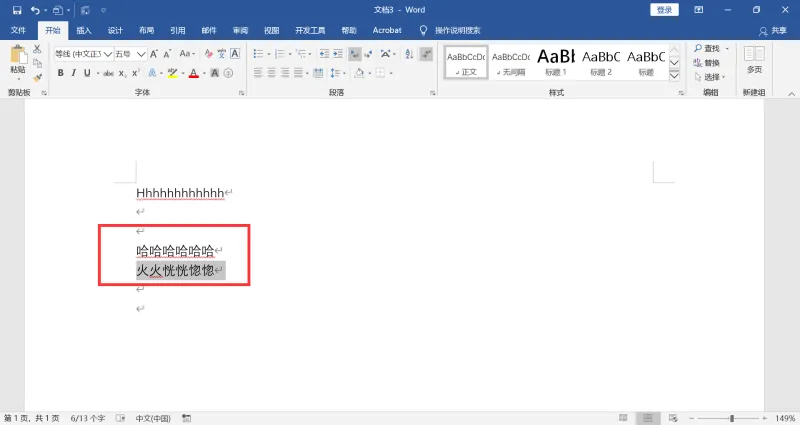Image resolution: width=800 pixels, height=425 pixels.
Task: Toggle strikethrough formatting
Action: click(x=108, y=73)
